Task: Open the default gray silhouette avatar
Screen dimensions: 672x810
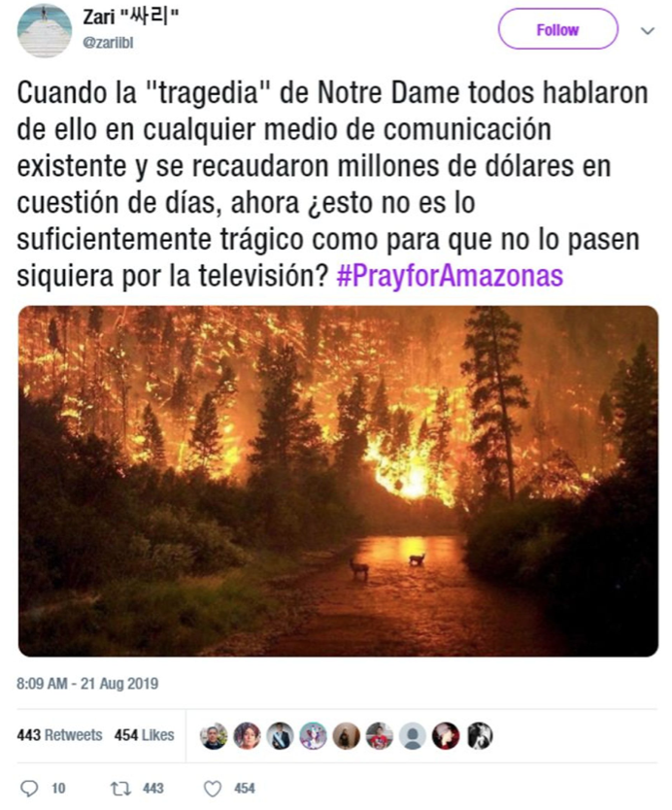Action: pyautogui.click(x=412, y=735)
